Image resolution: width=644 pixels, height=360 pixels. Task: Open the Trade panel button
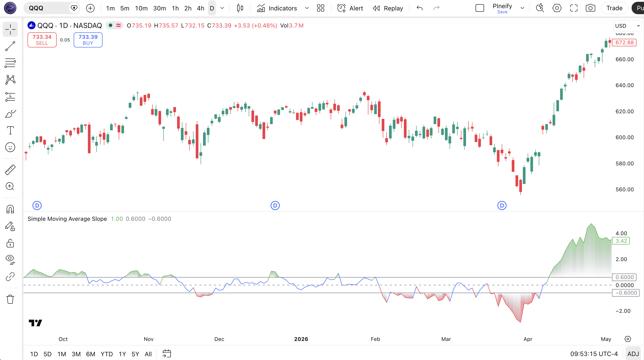pos(614,8)
